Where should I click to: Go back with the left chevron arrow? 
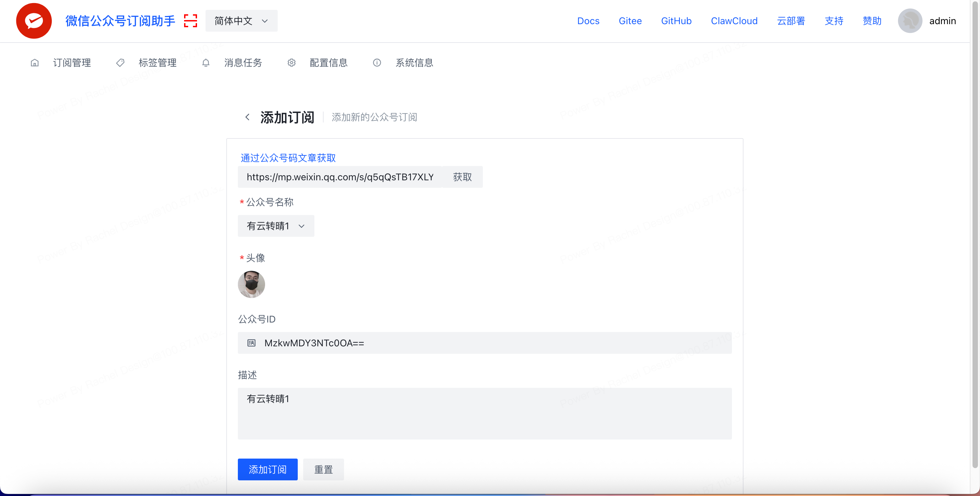248,117
